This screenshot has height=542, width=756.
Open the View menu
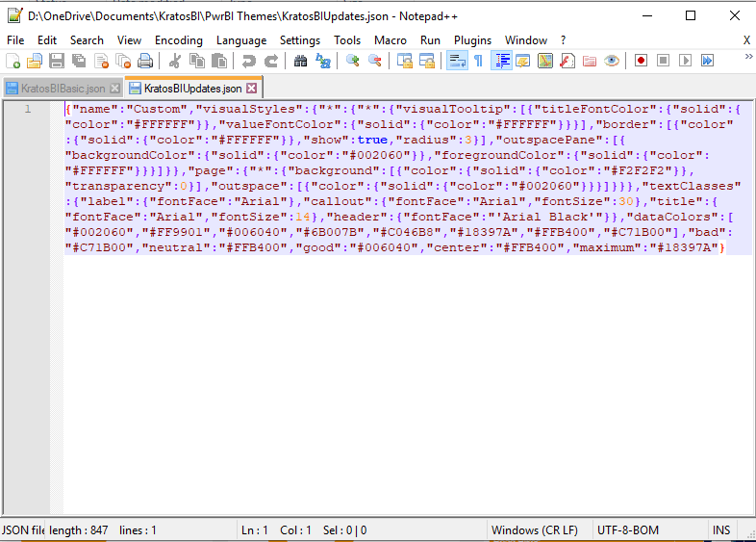tap(129, 40)
